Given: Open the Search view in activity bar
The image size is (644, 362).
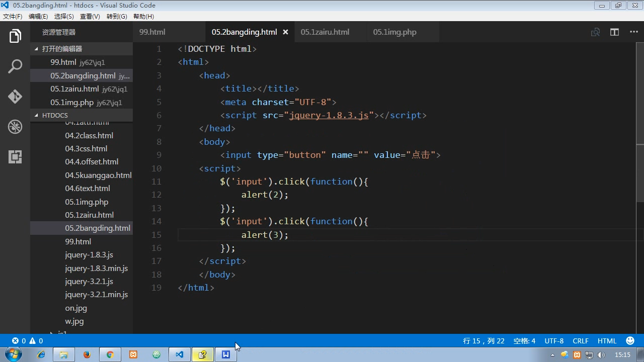Looking at the screenshot, I should tap(15, 66).
